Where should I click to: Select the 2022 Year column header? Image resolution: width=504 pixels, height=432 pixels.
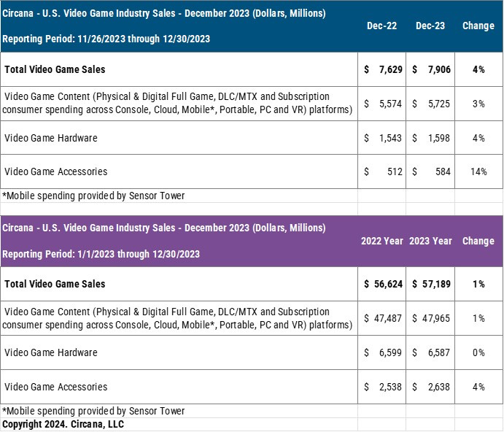(x=381, y=241)
